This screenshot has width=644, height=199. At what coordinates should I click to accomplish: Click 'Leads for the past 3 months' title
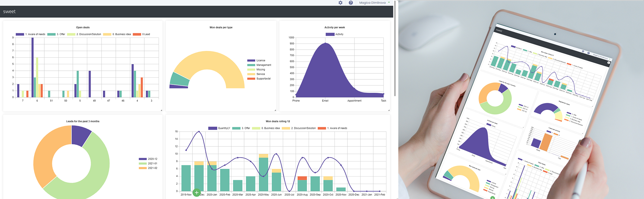pyautogui.click(x=83, y=121)
